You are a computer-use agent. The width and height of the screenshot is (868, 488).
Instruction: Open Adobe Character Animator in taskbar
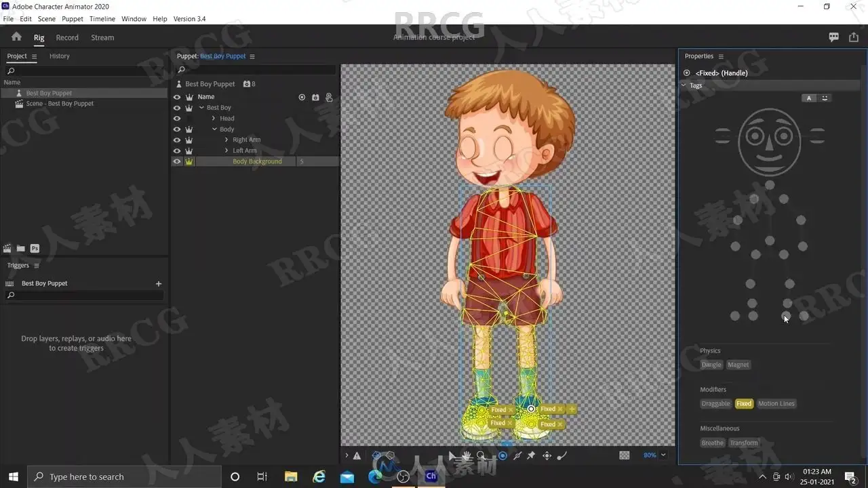(x=431, y=476)
